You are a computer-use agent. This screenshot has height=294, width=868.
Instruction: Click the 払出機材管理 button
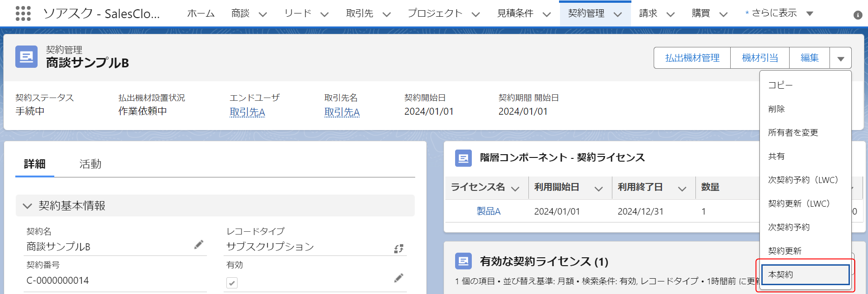click(692, 58)
